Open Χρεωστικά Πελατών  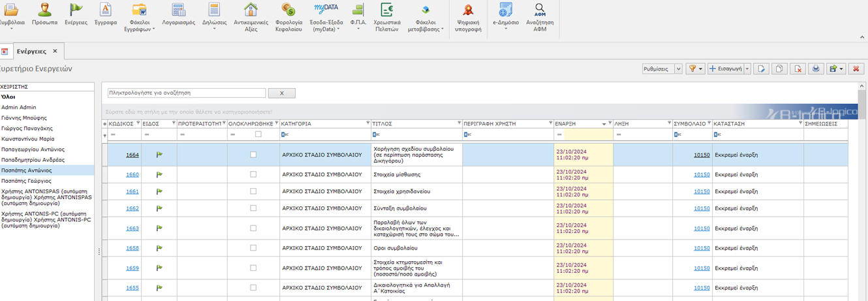(386, 18)
